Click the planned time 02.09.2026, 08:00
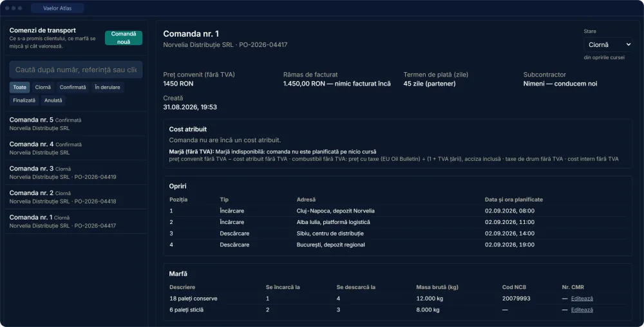This screenshot has width=644, height=327. [x=509, y=211]
